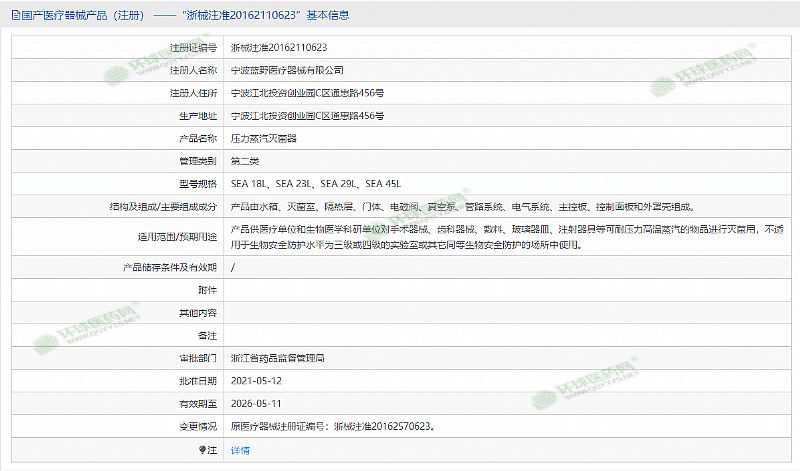Click the location pin icon beside 注
800x471 pixels.
tap(201, 450)
